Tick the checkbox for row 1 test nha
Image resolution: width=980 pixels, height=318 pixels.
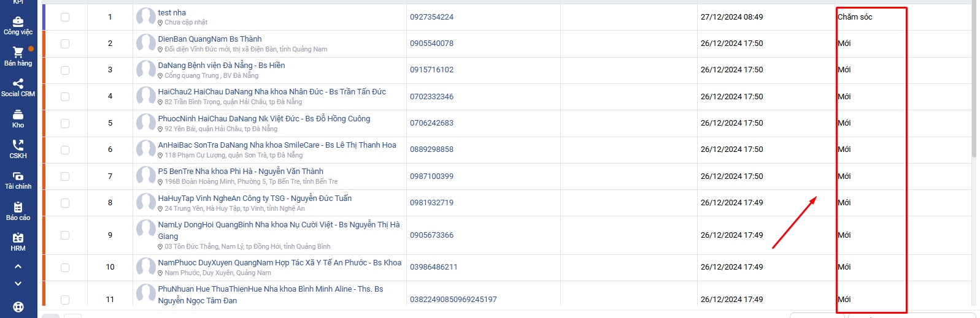point(65,17)
